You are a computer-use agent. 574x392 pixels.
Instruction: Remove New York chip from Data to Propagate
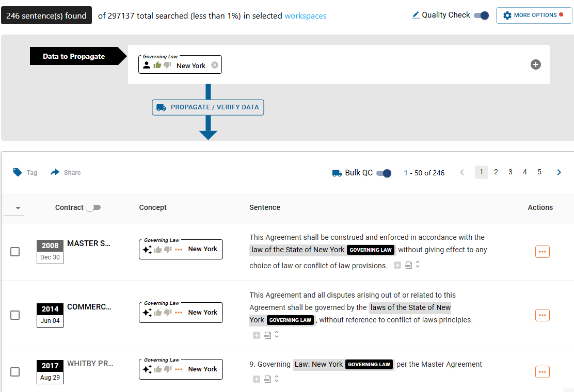[215, 66]
